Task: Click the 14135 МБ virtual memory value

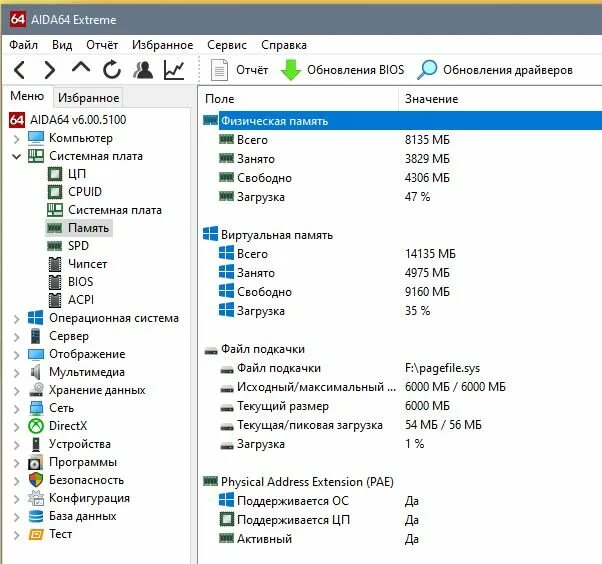Action: tap(430, 254)
